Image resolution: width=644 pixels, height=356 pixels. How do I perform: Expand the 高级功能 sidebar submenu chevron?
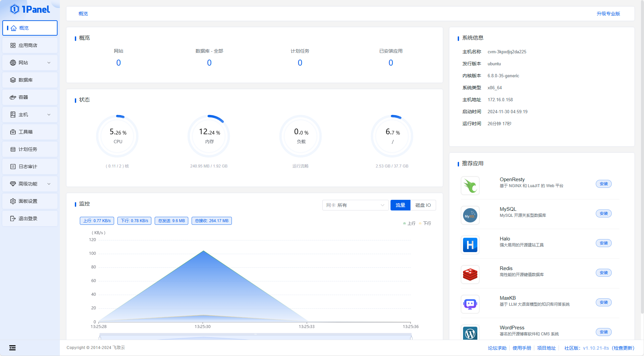pyautogui.click(x=49, y=184)
